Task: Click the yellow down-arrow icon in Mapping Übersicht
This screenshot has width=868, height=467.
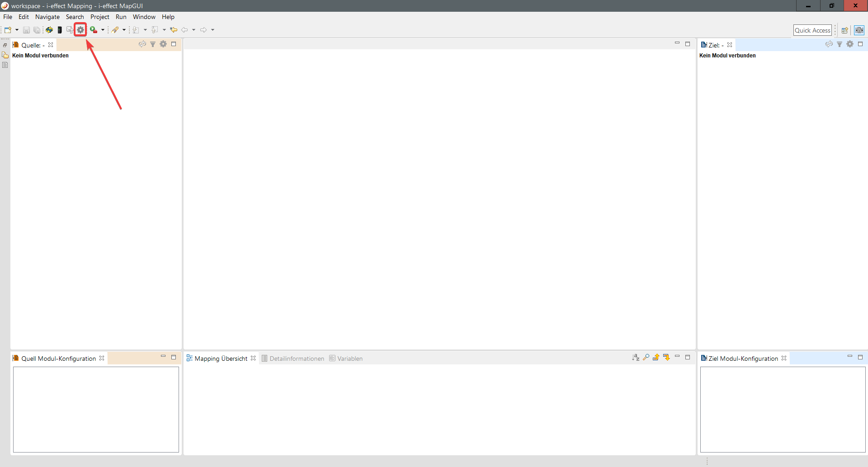Action: 666,358
